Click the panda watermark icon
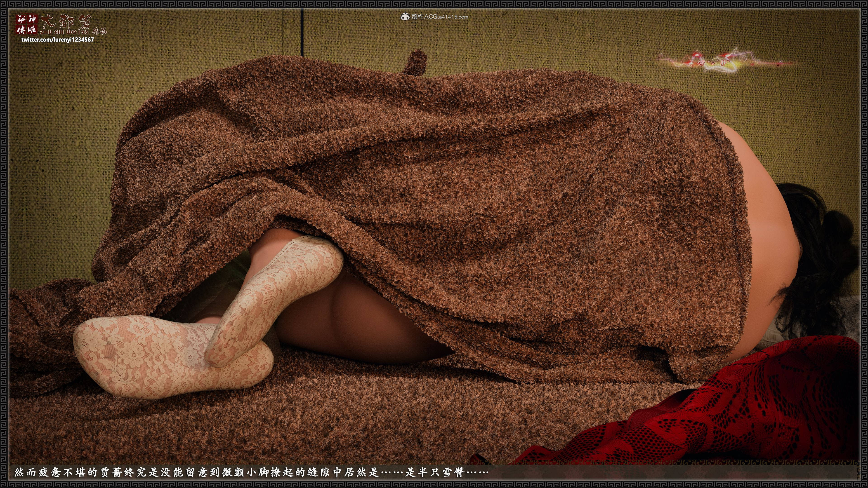Image resolution: width=868 pixels, height=488 pixels. point(405,16)
